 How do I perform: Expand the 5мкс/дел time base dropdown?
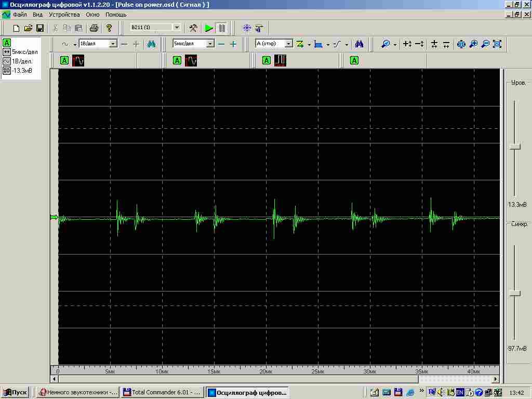(x=210, y=44)
